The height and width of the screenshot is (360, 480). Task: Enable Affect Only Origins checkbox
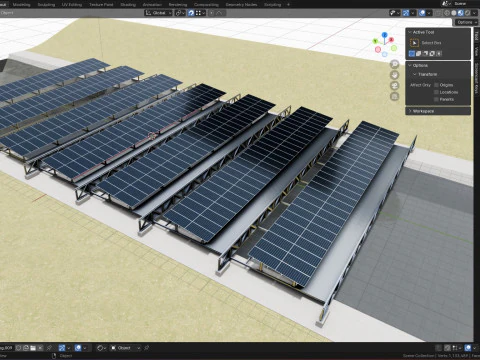click(436, 85)
